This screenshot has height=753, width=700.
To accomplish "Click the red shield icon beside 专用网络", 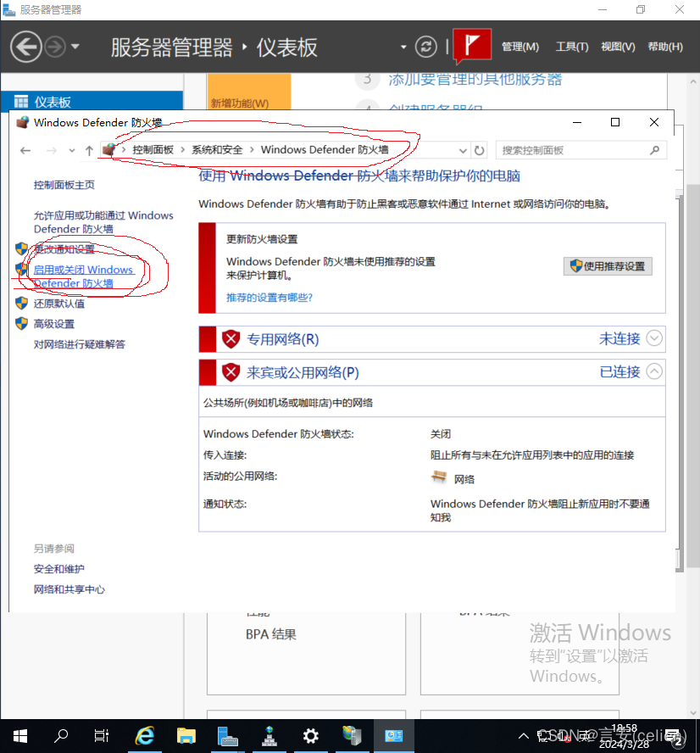I will pos(231,339).
